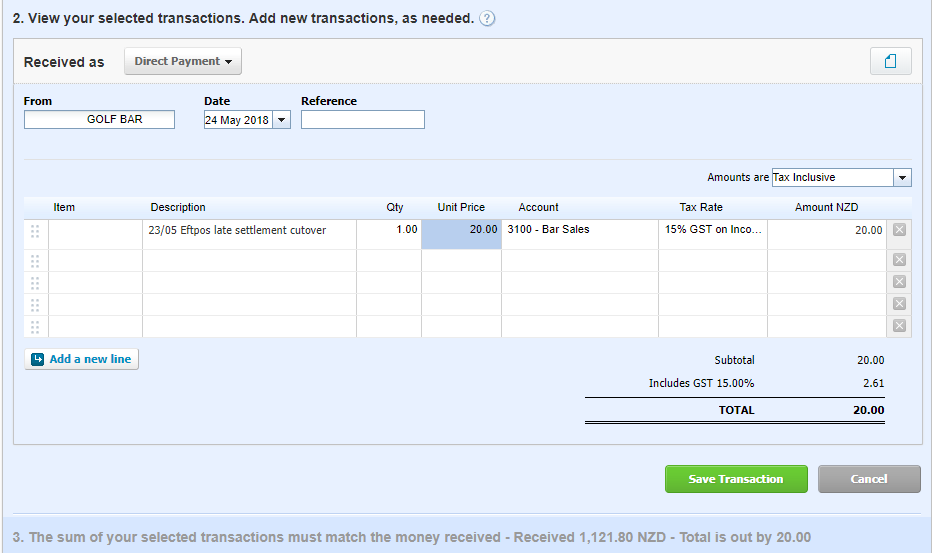Screen dimensions: 932x553
Task: Remove the second empty line row
Action: coord(898,260)
